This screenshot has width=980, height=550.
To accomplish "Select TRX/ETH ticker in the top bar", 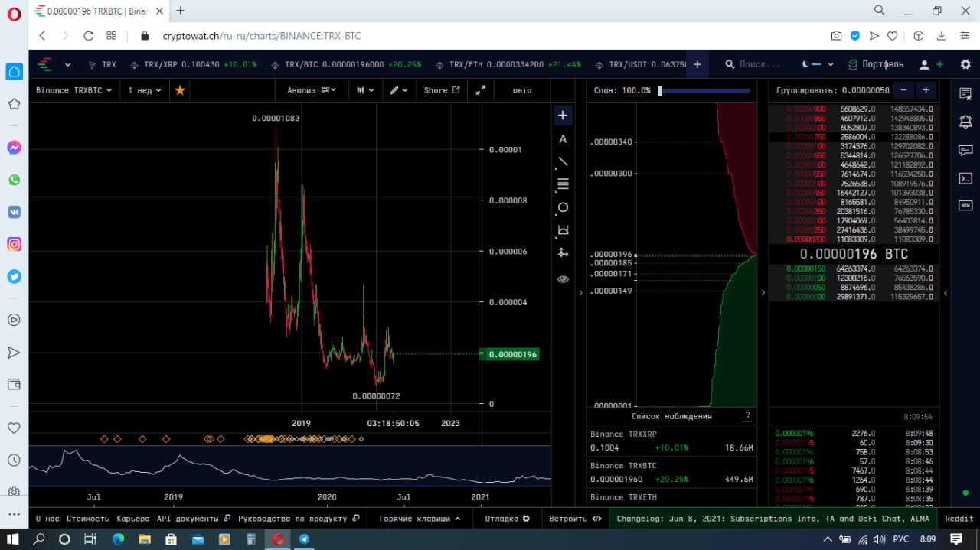I will pos(508,65).
